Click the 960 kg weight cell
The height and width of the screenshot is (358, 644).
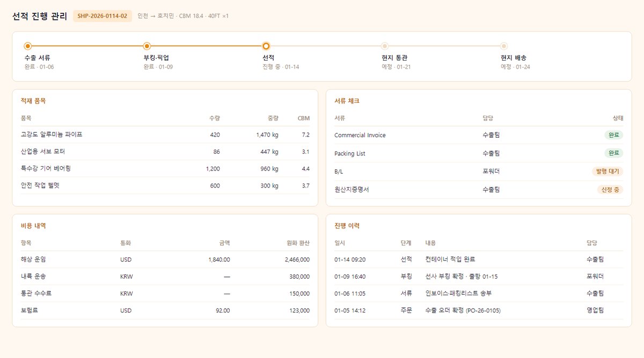(269, 169)
